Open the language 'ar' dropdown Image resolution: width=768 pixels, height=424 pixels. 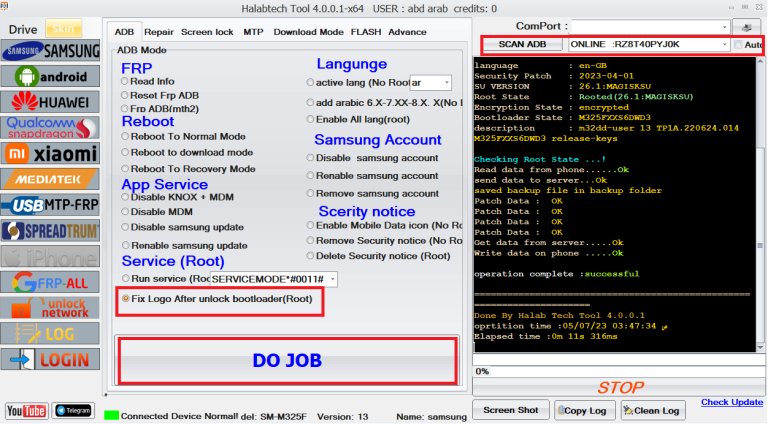(x=446, y=83)
